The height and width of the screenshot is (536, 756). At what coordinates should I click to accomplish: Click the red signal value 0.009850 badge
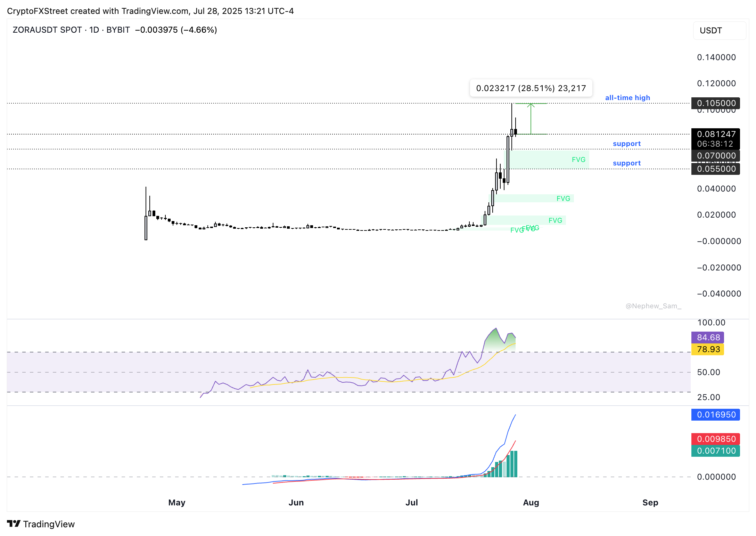716,439
